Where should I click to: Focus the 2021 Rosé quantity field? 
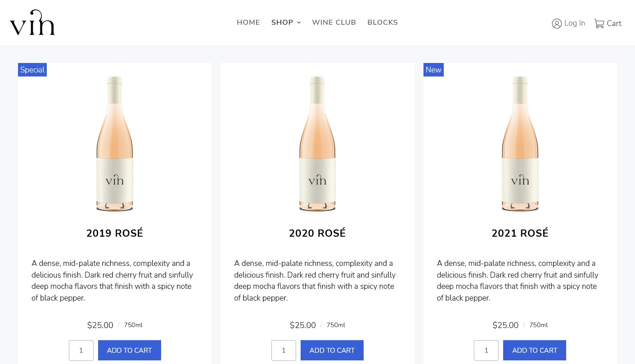pyautogui.click(x=486, y=351)
